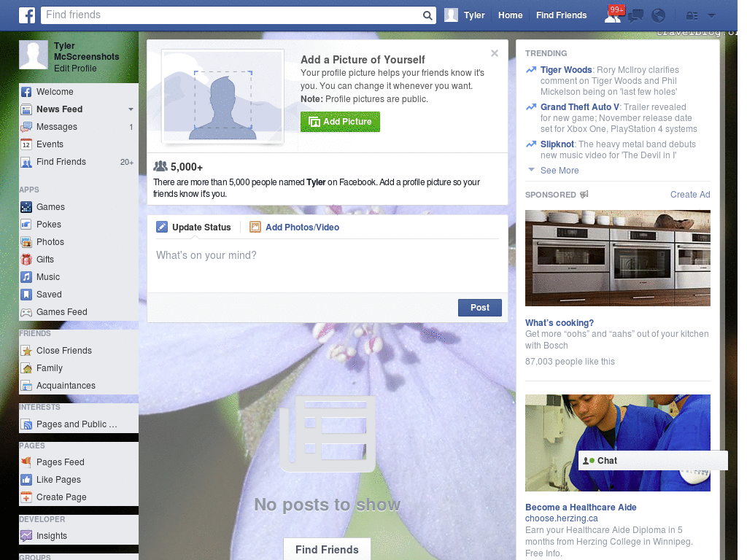747x560 pixels.
Task: Open What's cooking? sponsored link
Action: click(x=560, y=323)
